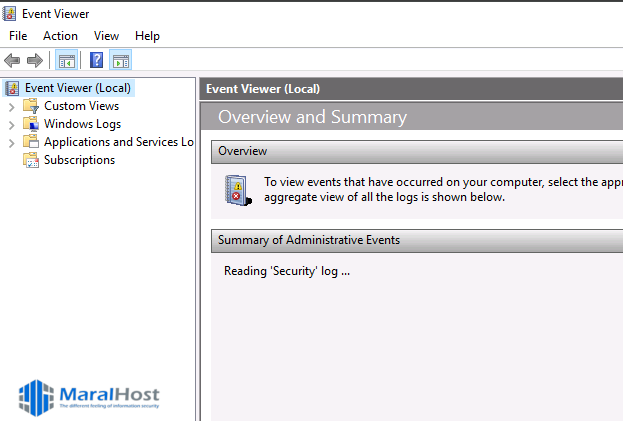Click Applications and Services Logs folder icon

click(30, 142)
